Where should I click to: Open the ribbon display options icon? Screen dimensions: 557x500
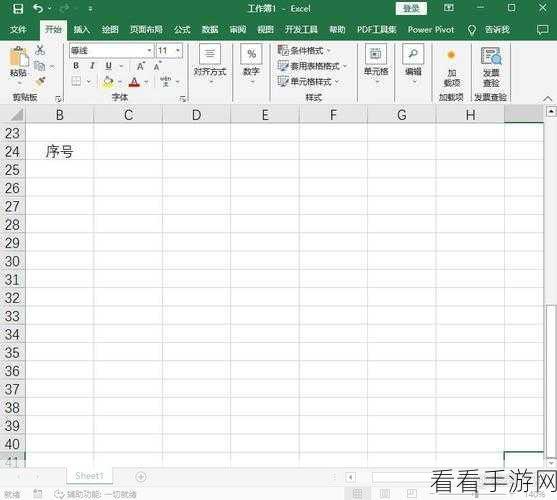click(449, 8)
